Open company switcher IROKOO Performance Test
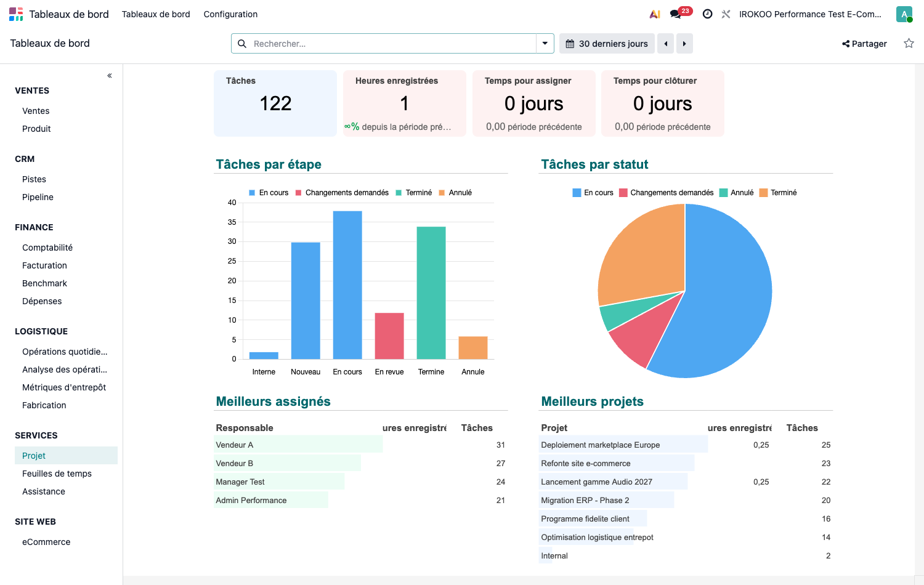This screenshot has height=585, width=924. click(x=810, y=14)
